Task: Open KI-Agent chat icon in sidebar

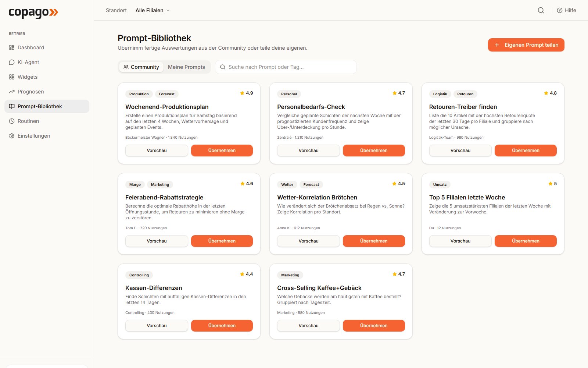Action: point(12,62)
